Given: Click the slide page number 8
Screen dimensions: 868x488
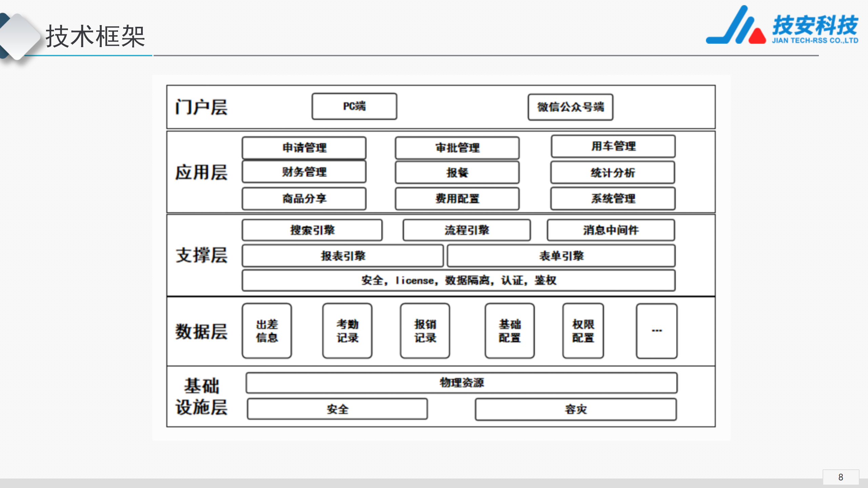Looking at the screenshot, I should tap(841, 477).
